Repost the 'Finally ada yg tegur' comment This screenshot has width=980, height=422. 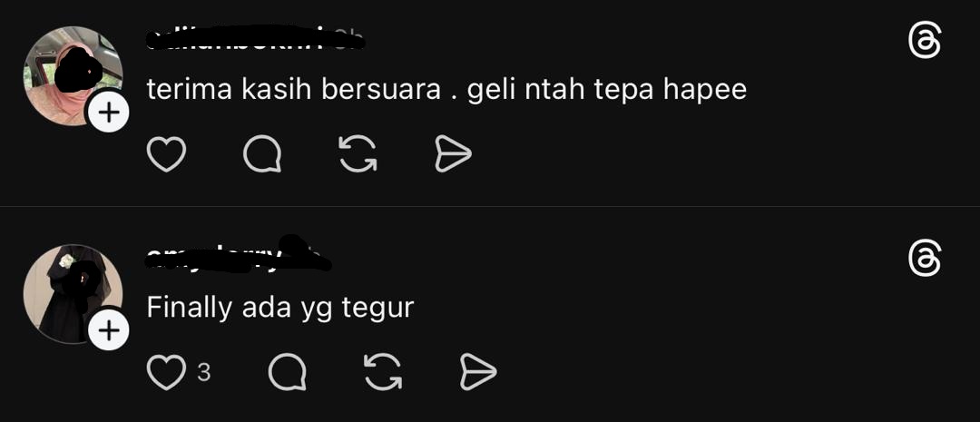coord(383,373)
